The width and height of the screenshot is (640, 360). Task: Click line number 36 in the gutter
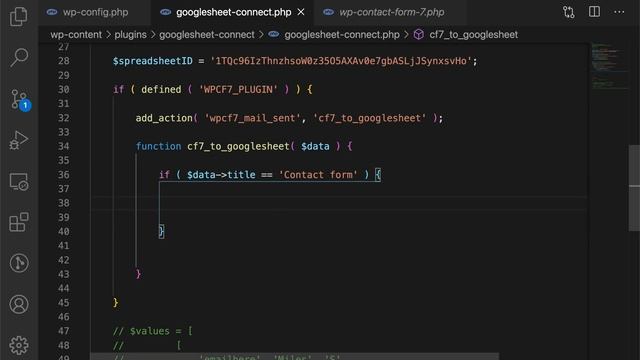coord(64,175)
